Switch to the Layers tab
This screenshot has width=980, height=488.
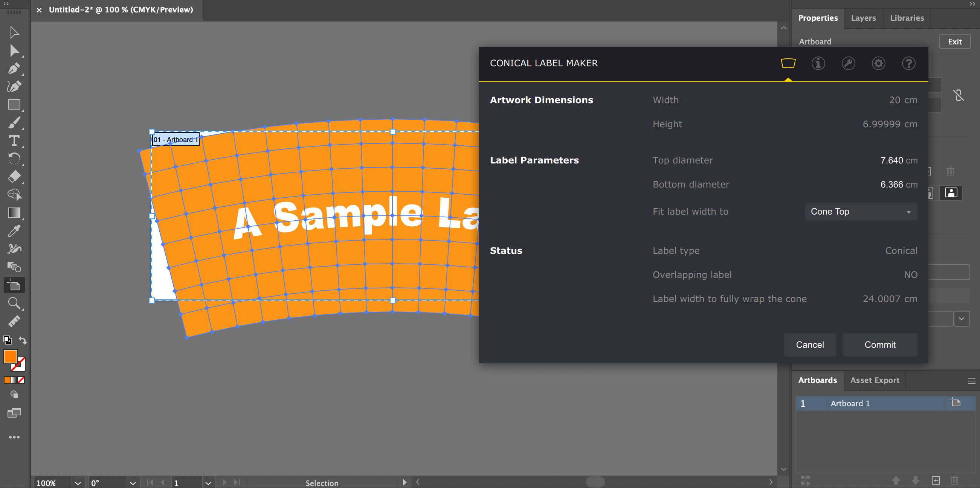pos(863,18)
